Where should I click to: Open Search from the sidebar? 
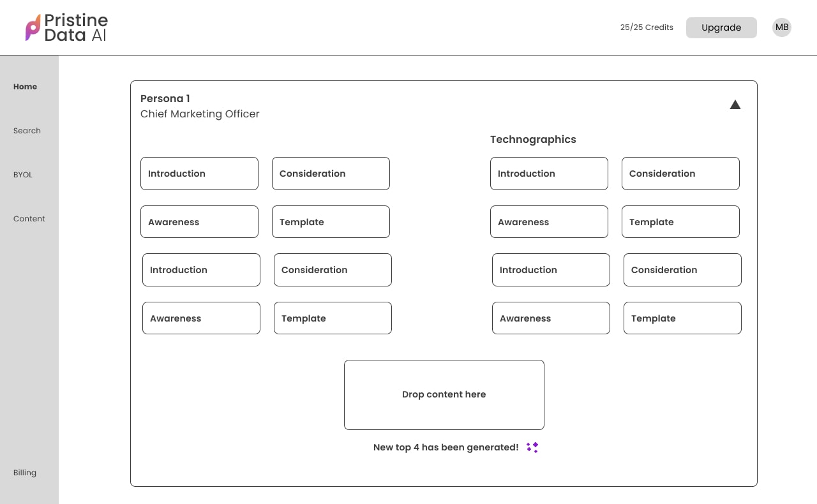tap(27, 131)
